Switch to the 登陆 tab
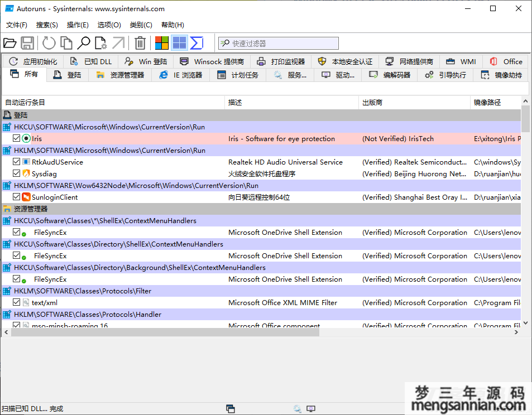Screen dimensions: 532x415 [x=68, y=75]
